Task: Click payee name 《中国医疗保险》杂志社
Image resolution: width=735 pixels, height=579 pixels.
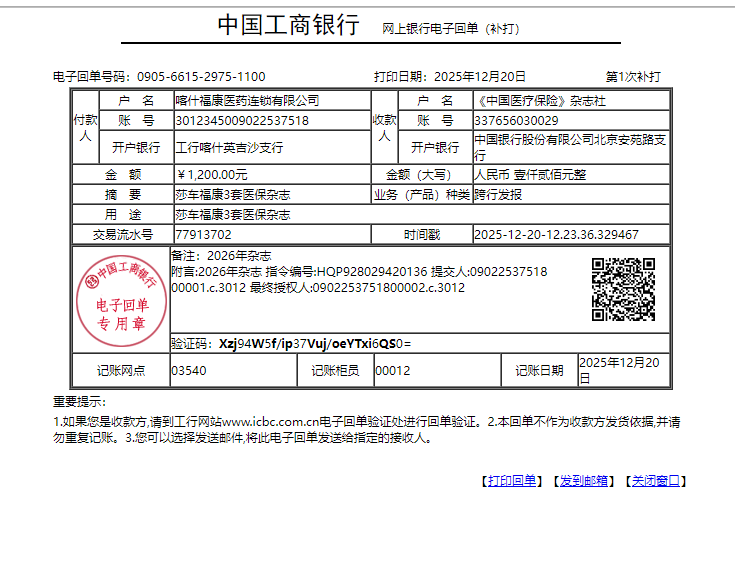Action: [x=540, y=101]
